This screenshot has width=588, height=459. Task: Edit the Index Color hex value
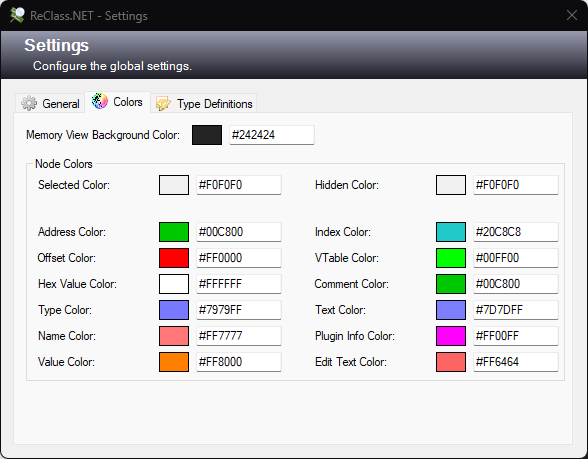516,232
